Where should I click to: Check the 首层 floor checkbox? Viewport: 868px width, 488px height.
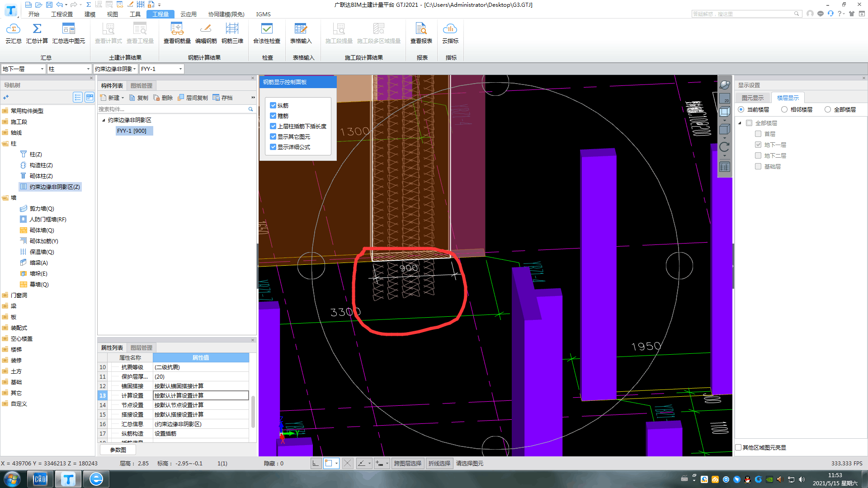[x=758, y=134]
